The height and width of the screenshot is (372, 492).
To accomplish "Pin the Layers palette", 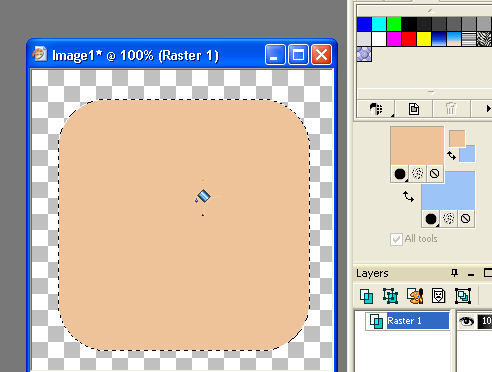I will [454, 273].
